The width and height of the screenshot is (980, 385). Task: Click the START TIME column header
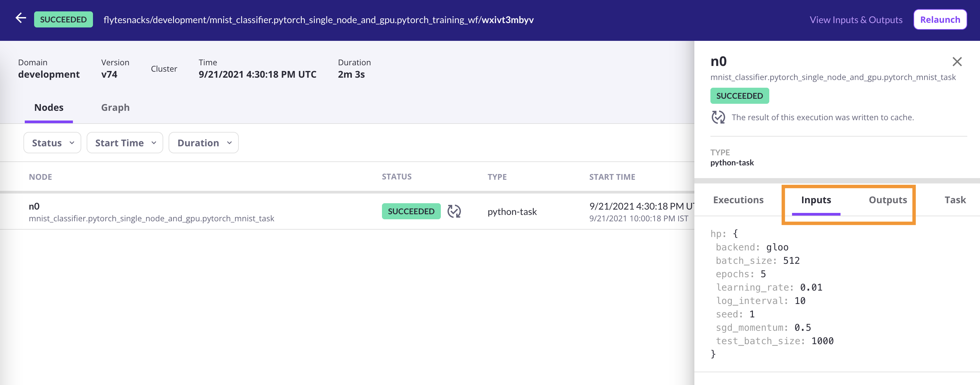pyautogui.click(x=612, y=177)
